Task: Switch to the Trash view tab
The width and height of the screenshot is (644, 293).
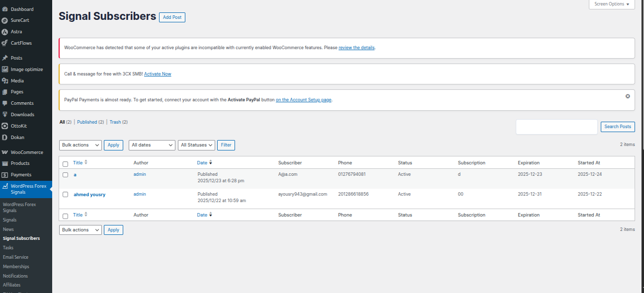Action: [x=115, y=122]
